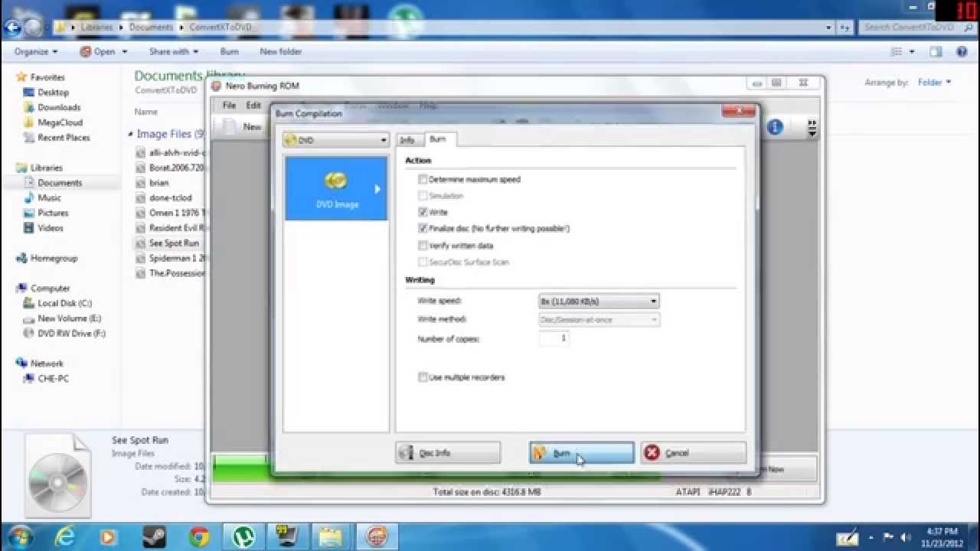Image resolution: width=980 pixels, height=551 pixels.
Task: Click the Change your view icon in Explorer
Action: coord(897,52)
